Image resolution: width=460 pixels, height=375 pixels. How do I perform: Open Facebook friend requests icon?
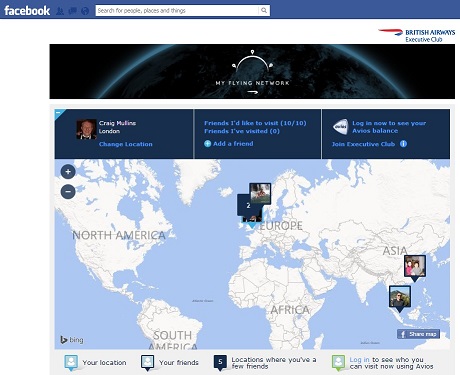coord(60,11)
